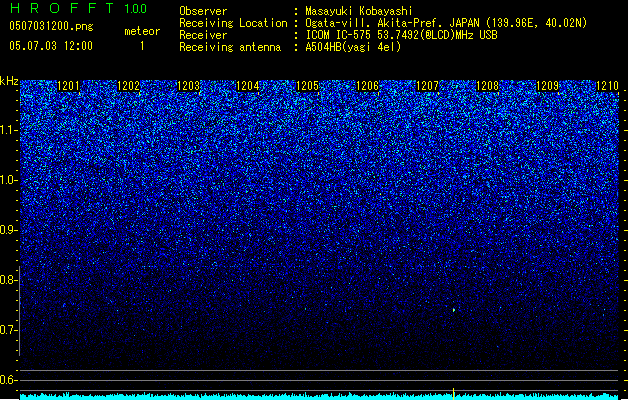This screenshot has height=400, width=629.
Task: Click the 0.8 kHz frequency tick label
Action: pyautogui.click(x=8, y=280)
